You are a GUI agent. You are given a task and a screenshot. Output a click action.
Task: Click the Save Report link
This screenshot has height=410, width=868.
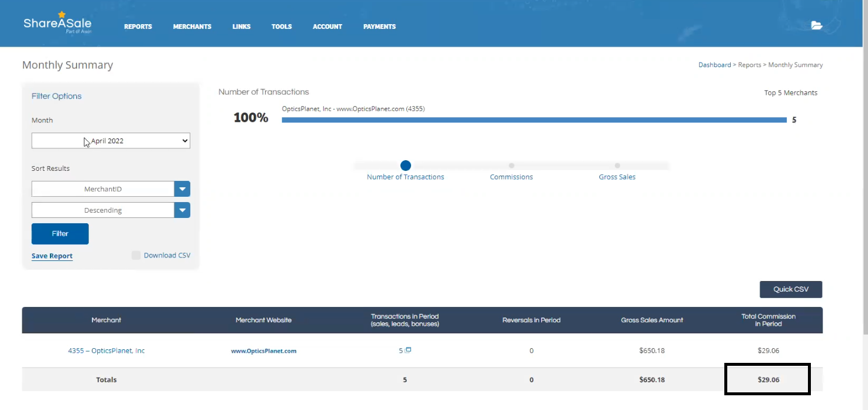pyautogui.click(x=52, y=256)
